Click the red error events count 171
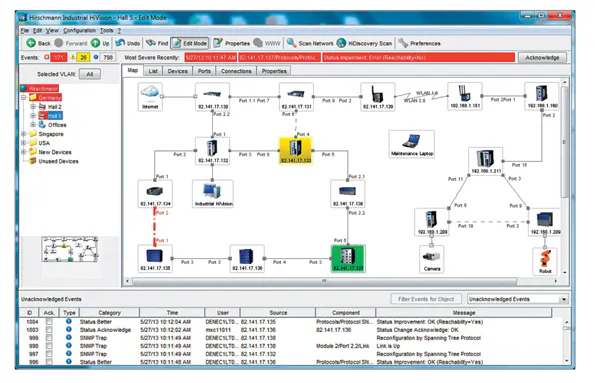Screen dimensions: 595x383 click(x=58, y=57)
